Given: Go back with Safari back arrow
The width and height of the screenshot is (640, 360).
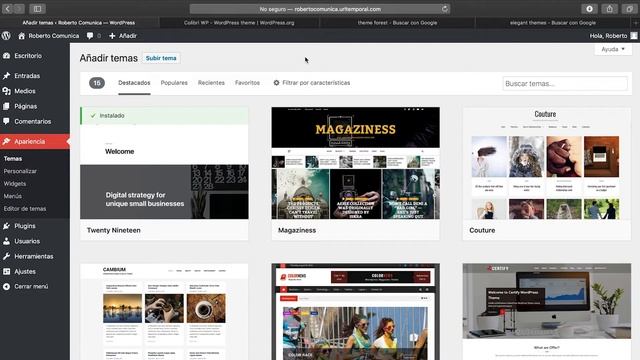Looking at the screenshot, I should pyautogui.click(x=7, y=9).
